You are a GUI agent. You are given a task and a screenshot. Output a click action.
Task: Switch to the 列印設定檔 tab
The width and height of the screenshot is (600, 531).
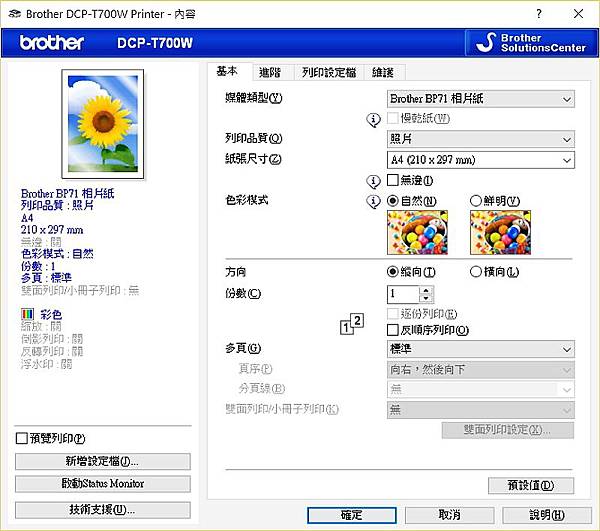tap(329, 72)
